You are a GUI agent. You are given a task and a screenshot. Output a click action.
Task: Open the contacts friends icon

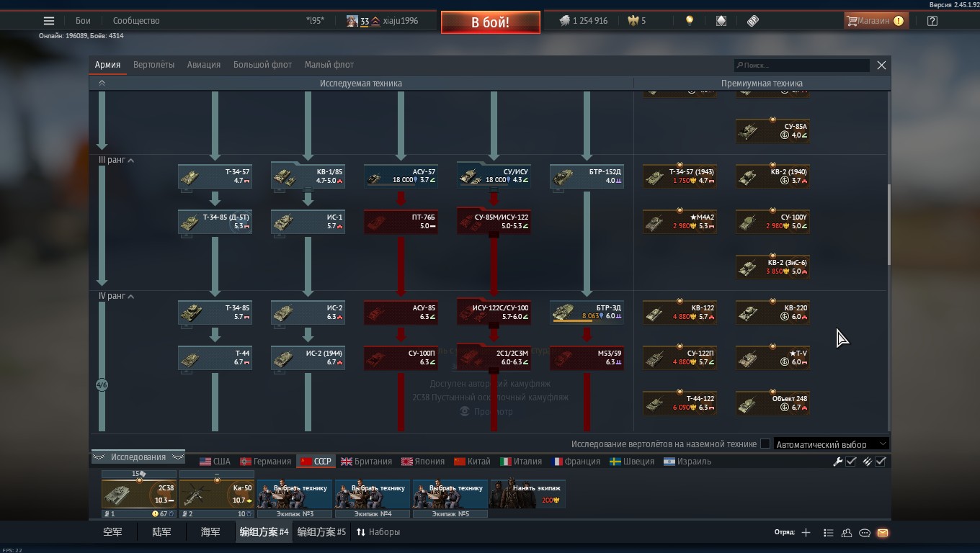pos(847,533)
